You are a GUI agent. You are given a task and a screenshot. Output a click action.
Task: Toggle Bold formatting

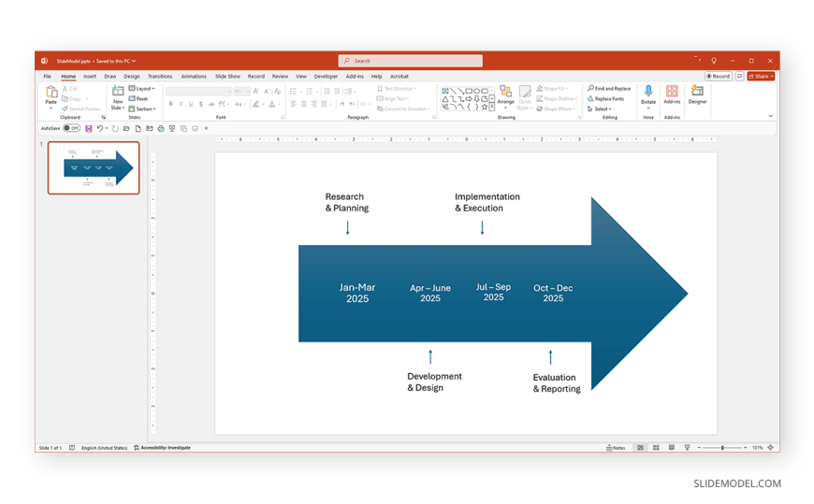pyautogui.click(x=170, y=104)
